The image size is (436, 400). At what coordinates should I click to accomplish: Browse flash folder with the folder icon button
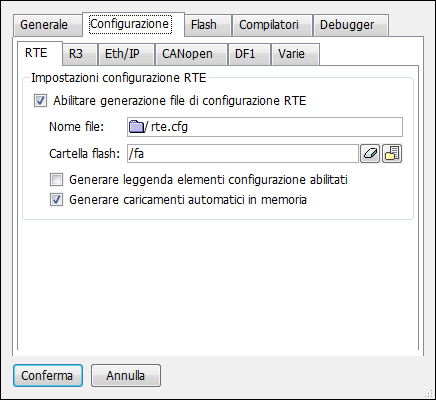(x=392, y=154)
